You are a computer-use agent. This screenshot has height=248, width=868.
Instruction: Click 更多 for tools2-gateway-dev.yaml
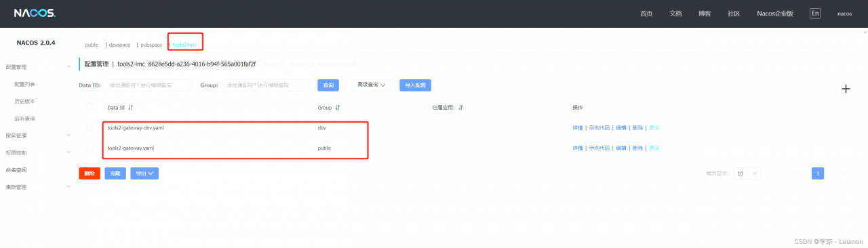tap(654, 127)
